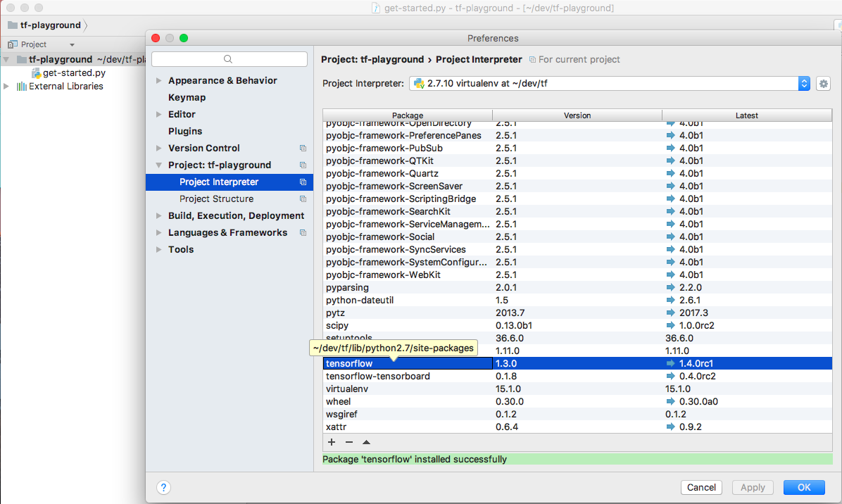Open the Project Interpreter dropdown arrows
Viewport: 842px width, 504px height.
pyautogui.click(x=804, y=84)
